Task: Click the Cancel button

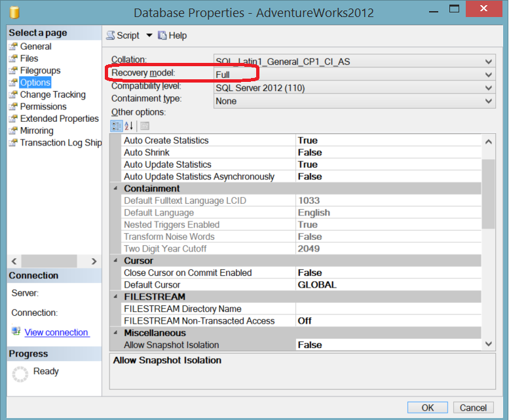Action: pyautogui.click(x=473, y=408)
